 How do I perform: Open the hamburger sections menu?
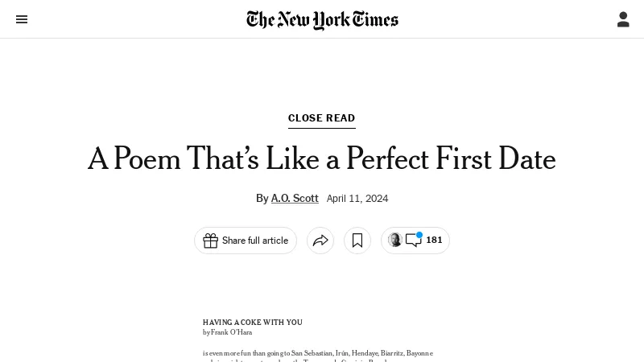[22, 19]
